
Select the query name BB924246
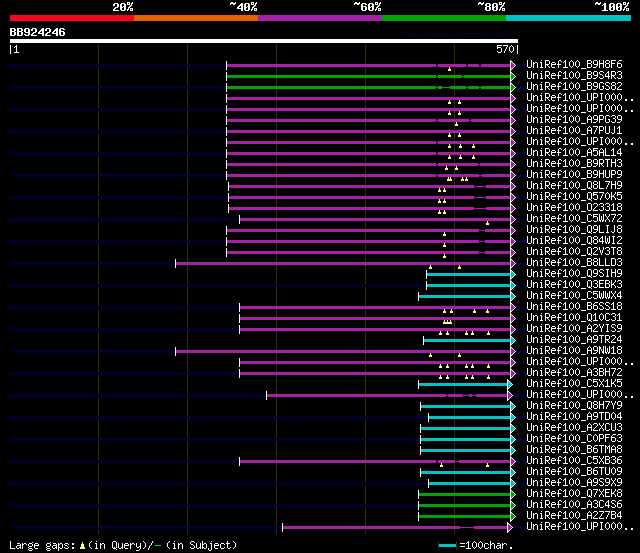pos(38,32)
